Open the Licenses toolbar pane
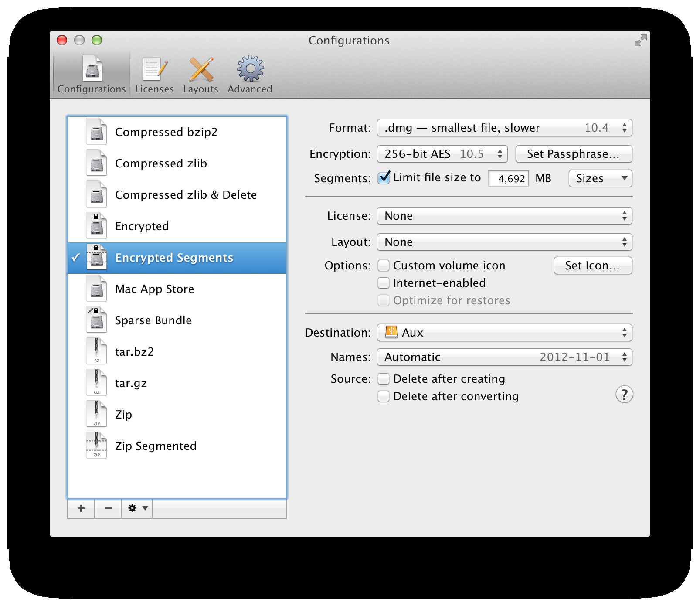The height and width of the screenshot is (606, 700). [x=154, y=75]
